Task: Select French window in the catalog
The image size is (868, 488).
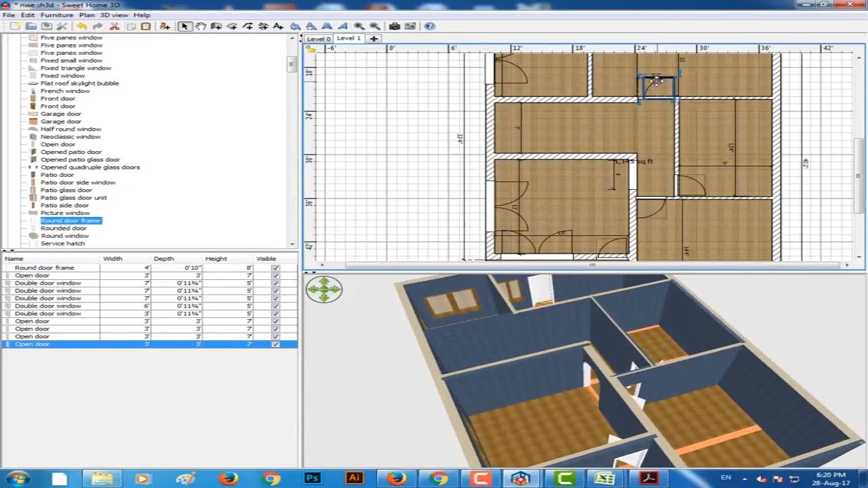Action: [x=65, y=91]
